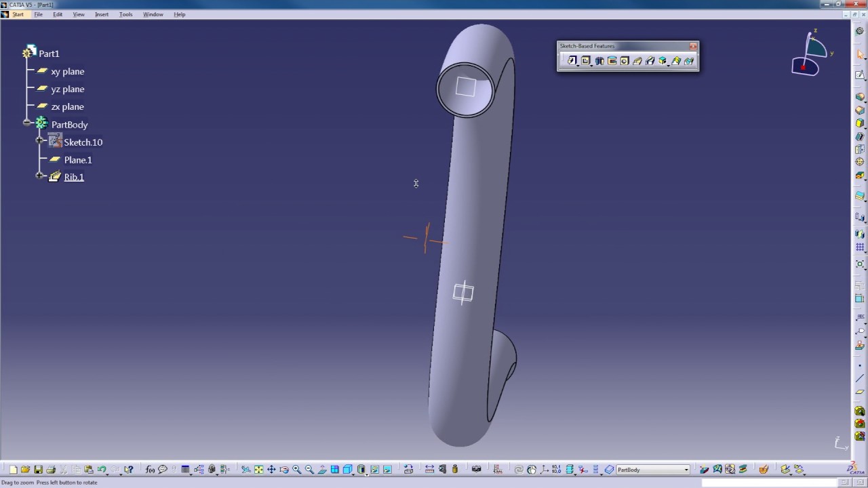Select the Pocket tool in Sketch-Based Features
Image resolution: width=868 pixels, height=488 pixels.
[x=586, y=61]
